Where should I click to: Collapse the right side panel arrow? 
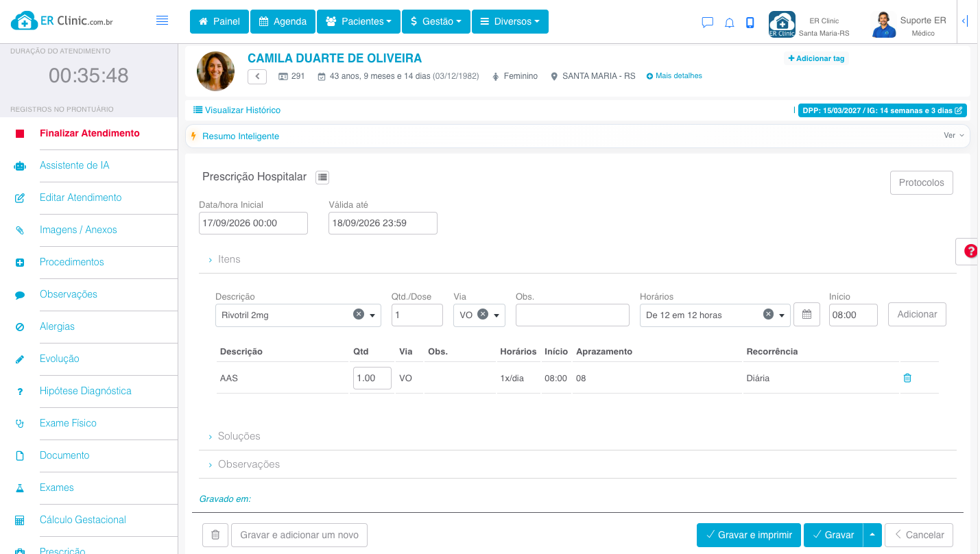click(965, 21)
